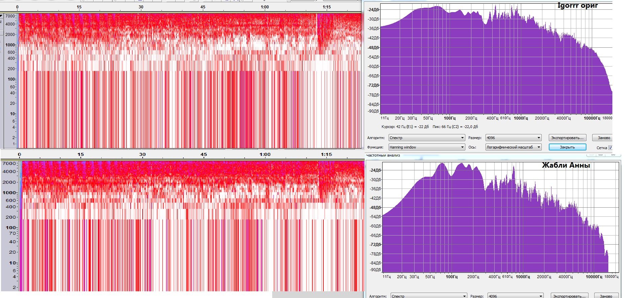Expand the Логарифмический масштаб axis dropdown
The height and width of the screenshot is (298, 644).
click(513, 147)
